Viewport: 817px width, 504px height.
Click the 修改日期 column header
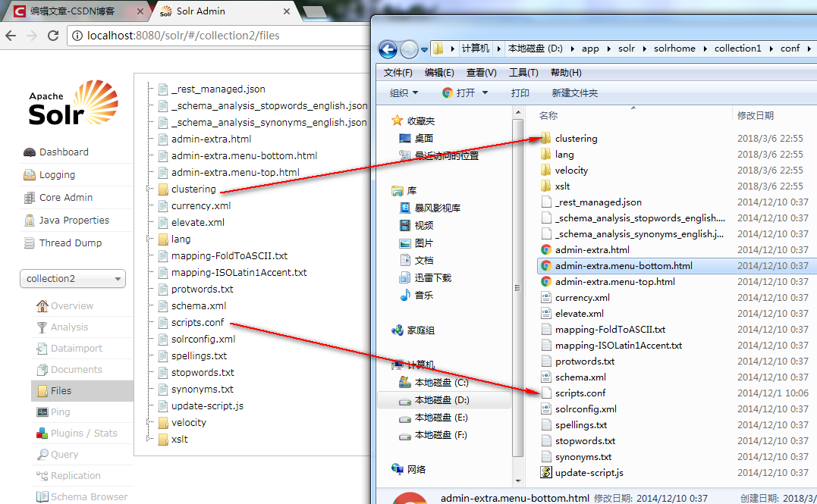755,116
